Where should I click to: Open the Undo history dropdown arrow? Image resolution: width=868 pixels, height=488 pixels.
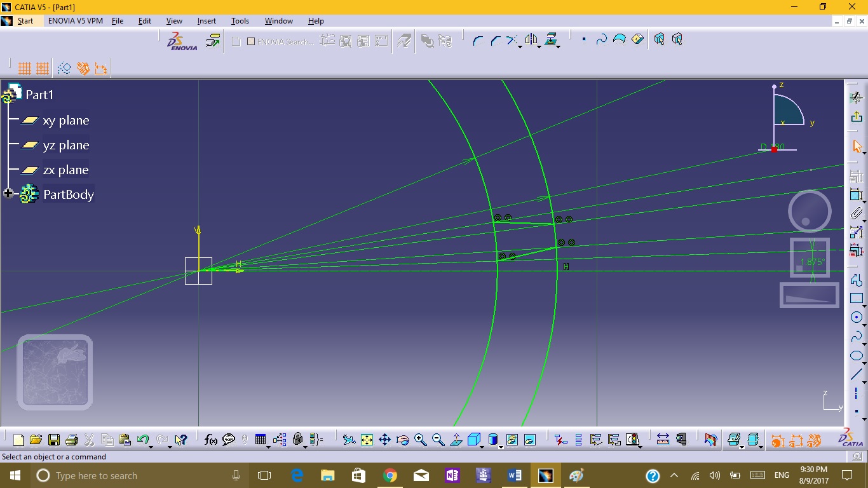coord(151,446)
